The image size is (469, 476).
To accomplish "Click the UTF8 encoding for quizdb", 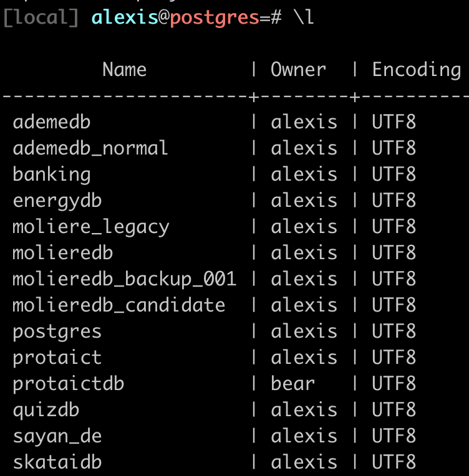I will coord(394,410).
